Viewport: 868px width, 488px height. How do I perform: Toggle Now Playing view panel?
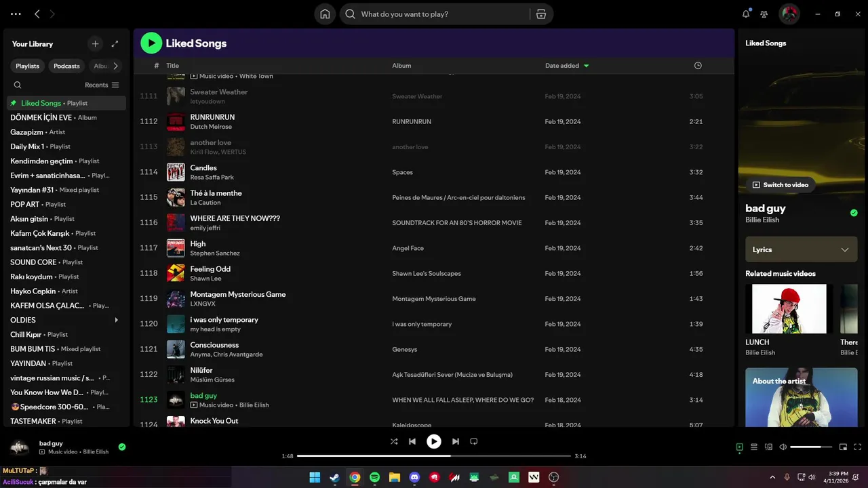coord(739,447)
